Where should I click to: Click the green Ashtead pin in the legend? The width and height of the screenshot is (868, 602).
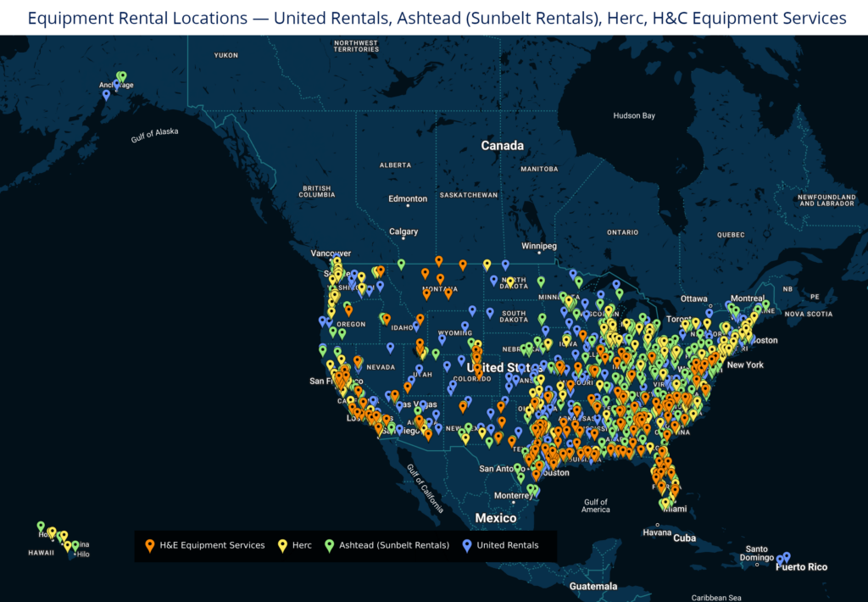tap(329, 546)
